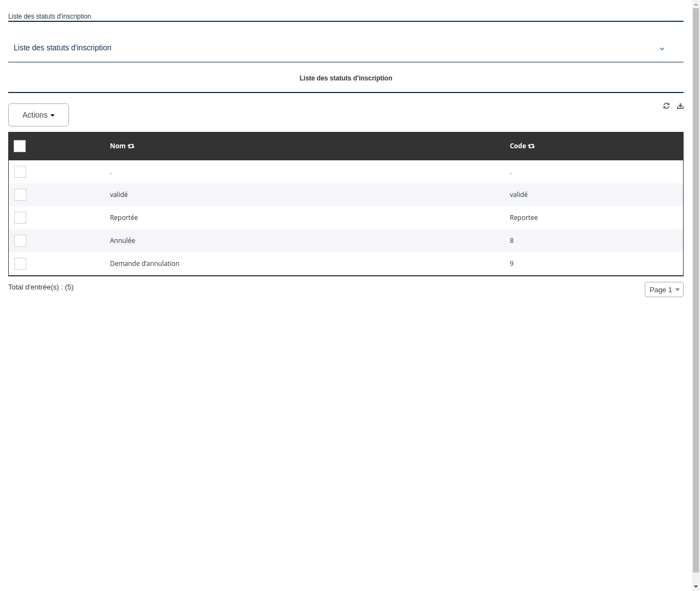
Task: Check the checkbox for the Reportée row
Action: [x=20, y=217]
